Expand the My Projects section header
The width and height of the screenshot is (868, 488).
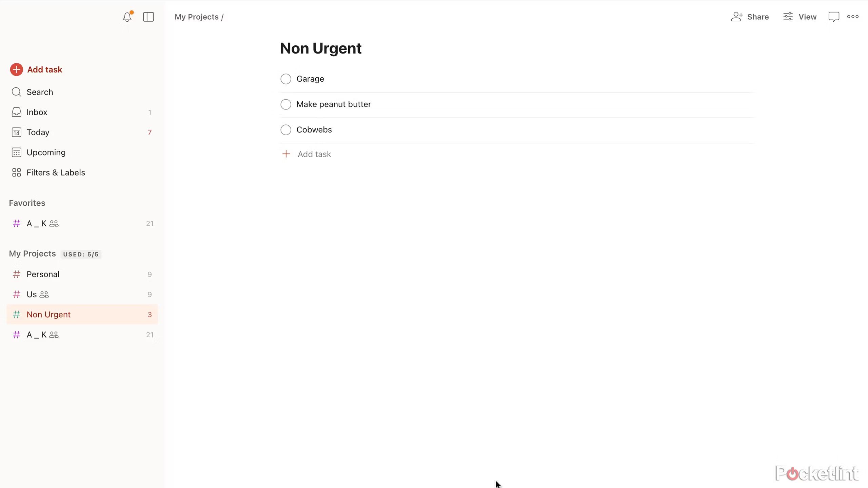[32, 253]
